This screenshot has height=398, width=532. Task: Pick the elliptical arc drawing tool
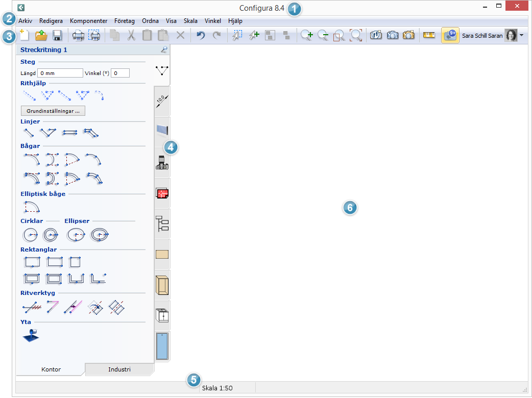coord(32,207)
